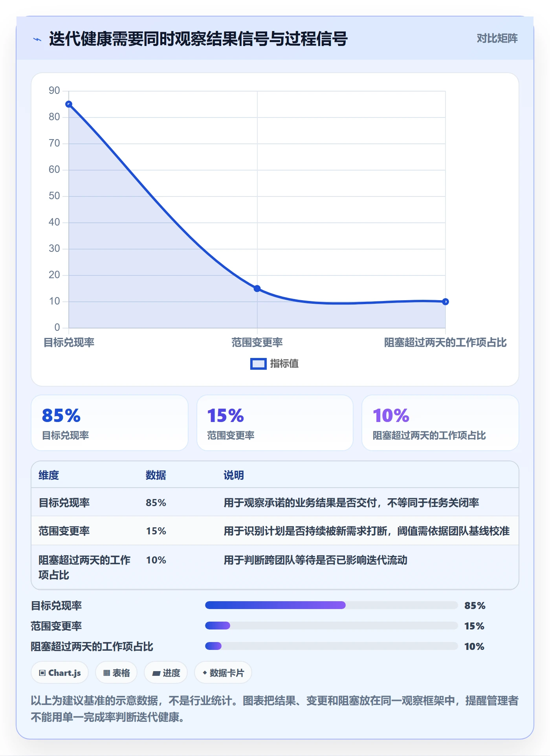
Task: Select the 目标兑现率 table row cell
Action: point(64,503)
